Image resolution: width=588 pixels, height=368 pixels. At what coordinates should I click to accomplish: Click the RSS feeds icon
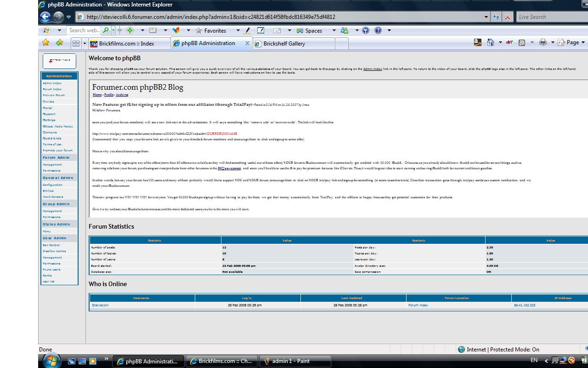[522, 42]
